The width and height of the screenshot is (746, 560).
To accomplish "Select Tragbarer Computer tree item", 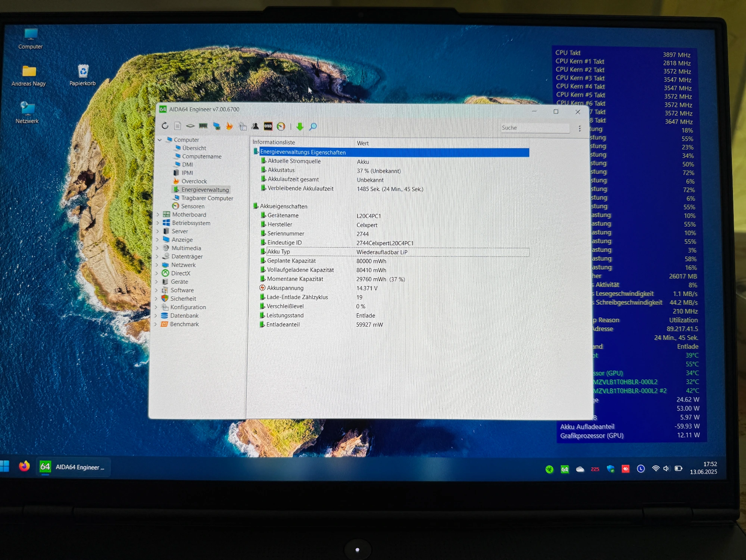I will (x=207, y=198).
